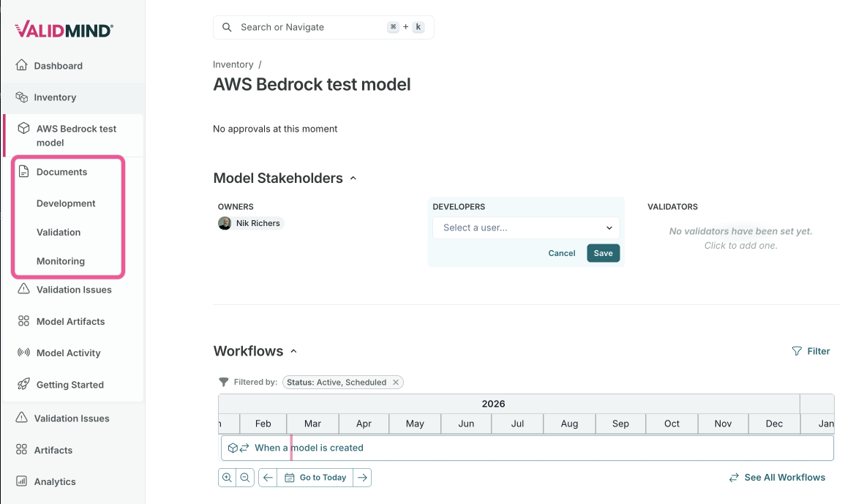
Task: Open the Validation documents page
Action: (59, 233)
